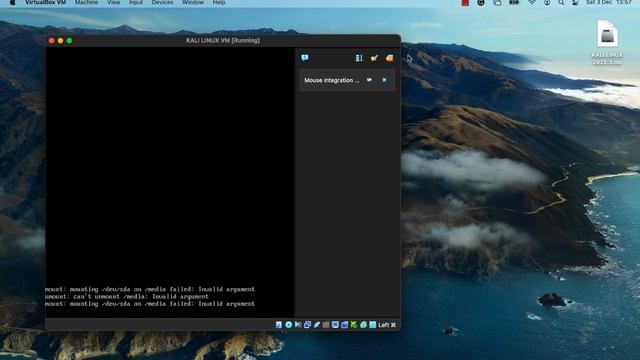Click the broom icon to delete finished notifications
The height and width of the screenshot is (360, 640).
[374, 58]
